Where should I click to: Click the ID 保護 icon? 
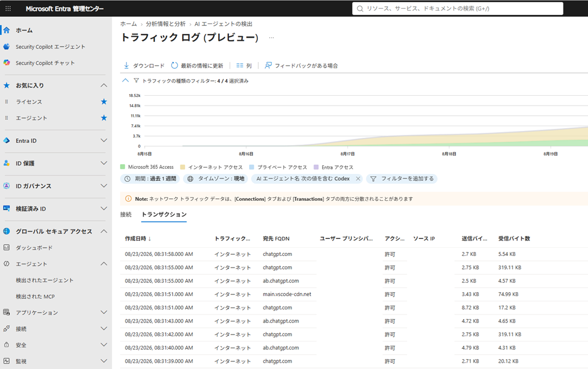[6, 163]
